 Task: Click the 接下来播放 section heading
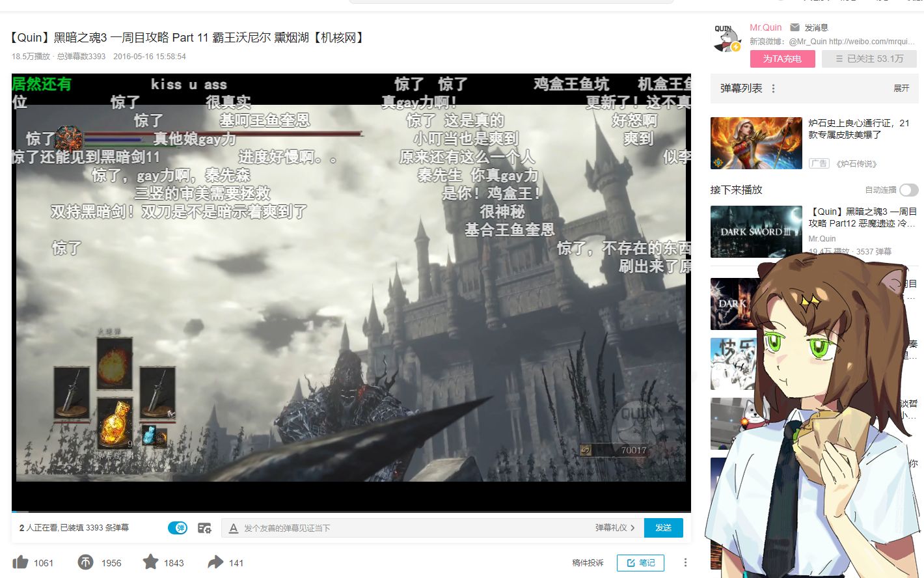pyautogui.click(x=736, y=190)
